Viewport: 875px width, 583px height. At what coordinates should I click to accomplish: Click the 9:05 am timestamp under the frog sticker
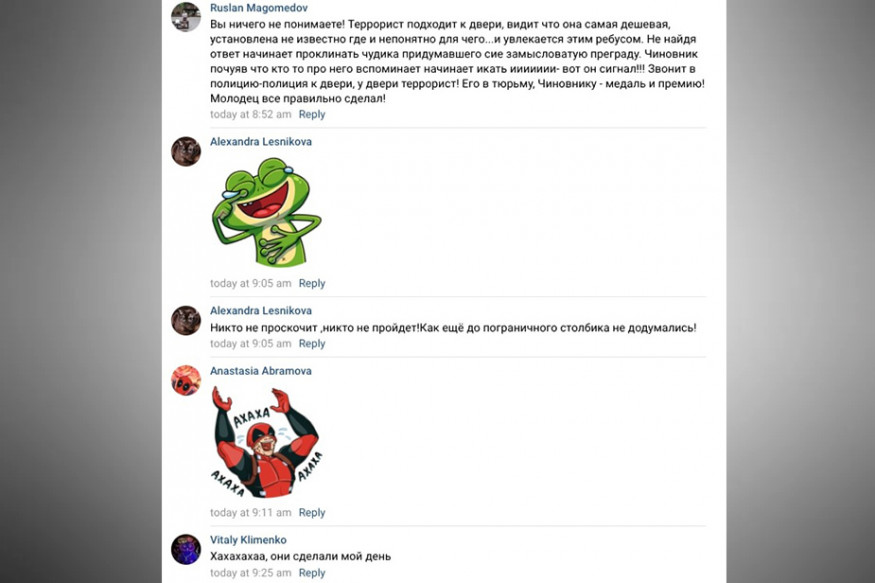pos(250,284)
